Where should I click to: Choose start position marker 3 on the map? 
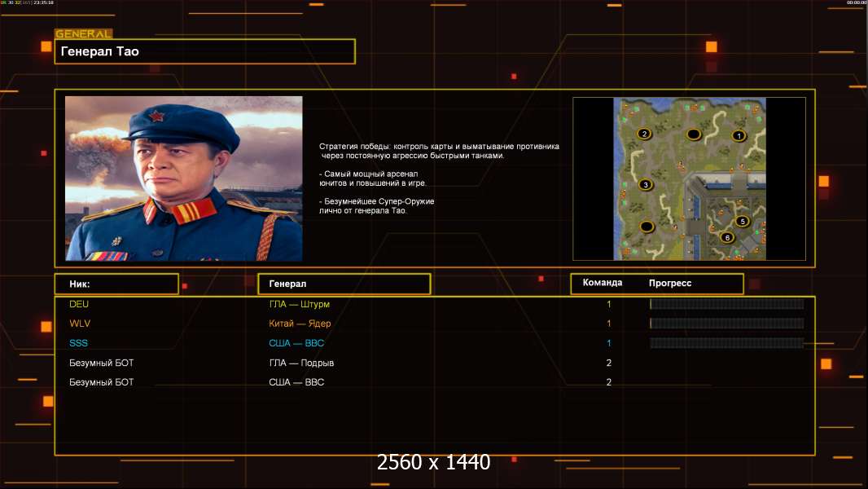645,184
